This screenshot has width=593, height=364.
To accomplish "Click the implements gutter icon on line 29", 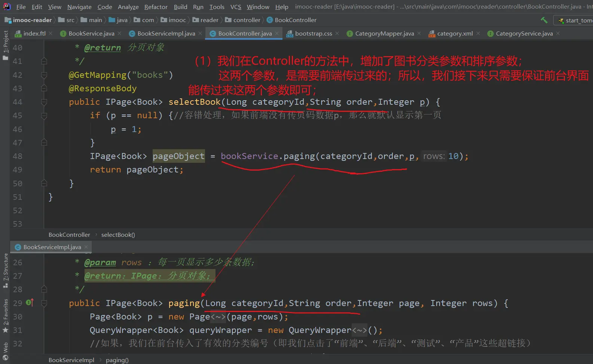I will pyautogui.click(x=30, y=302).
